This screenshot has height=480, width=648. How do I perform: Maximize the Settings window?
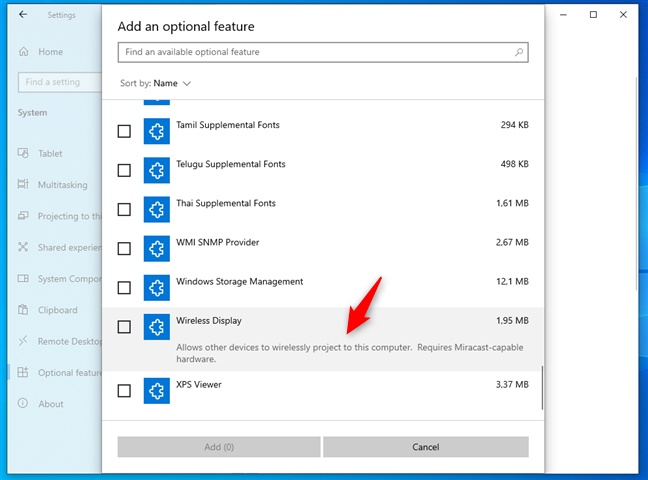point(593,15)
